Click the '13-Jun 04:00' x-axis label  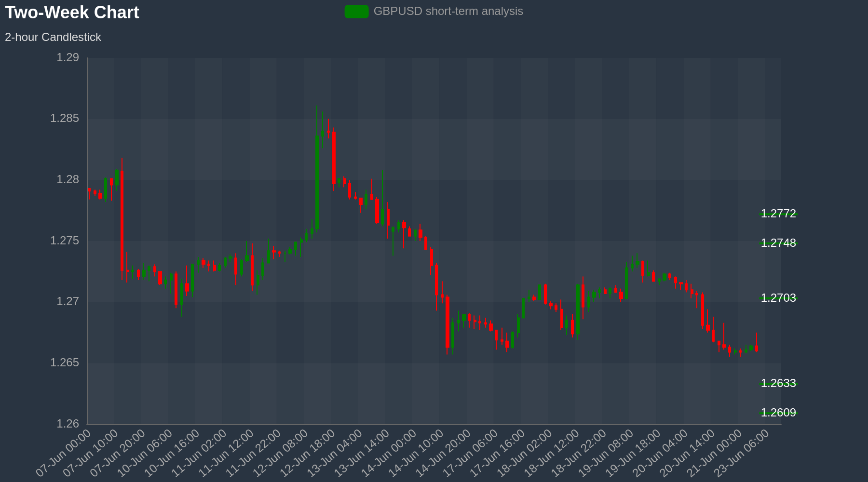point(335,453)
